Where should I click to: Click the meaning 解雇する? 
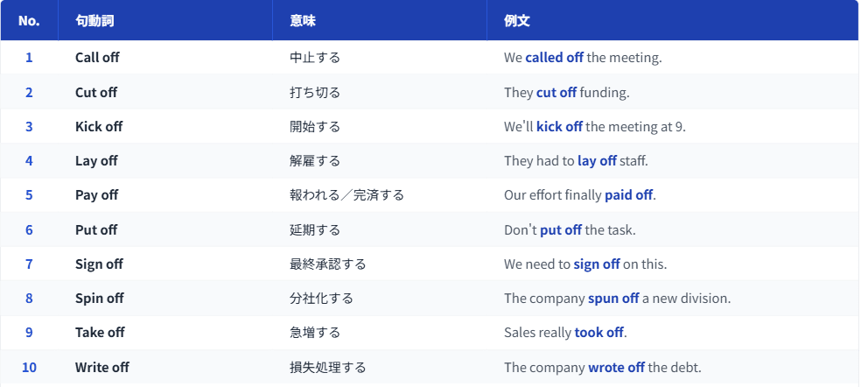pyautogui.click(x=315, y=161)
